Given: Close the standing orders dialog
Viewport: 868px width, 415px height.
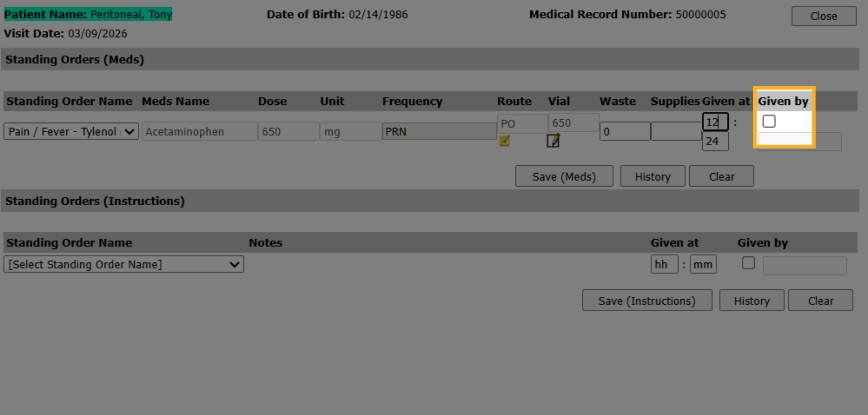Looking at the screenshot, I should [824, 16].
